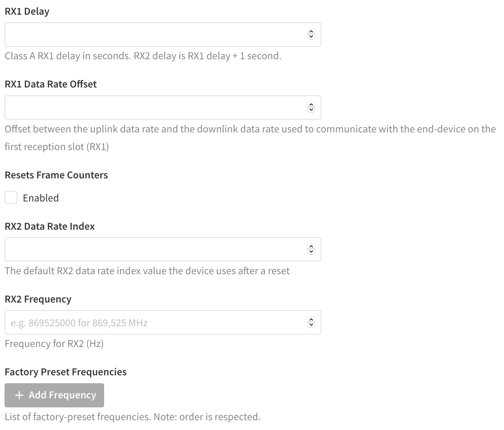The width and height of the screenshot is (504, 430).
Task: Focus the RX1 Data Rate Offset field
Action: coord(163,107)
